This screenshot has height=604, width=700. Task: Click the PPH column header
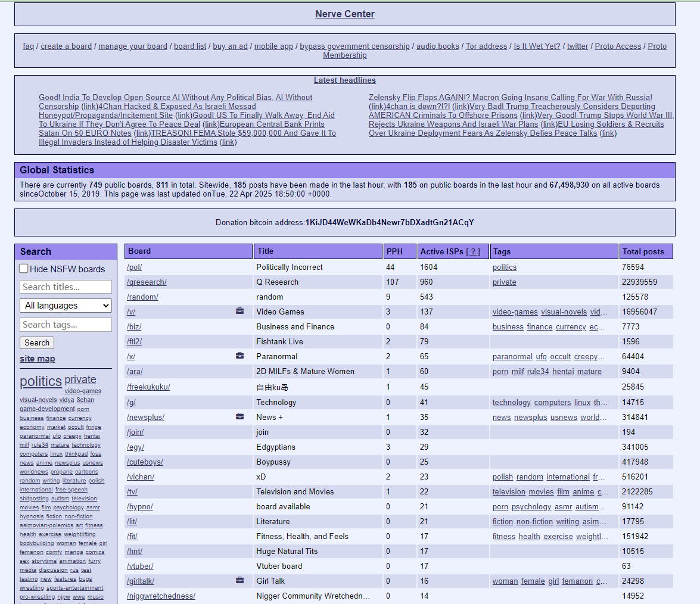[400, 251]
